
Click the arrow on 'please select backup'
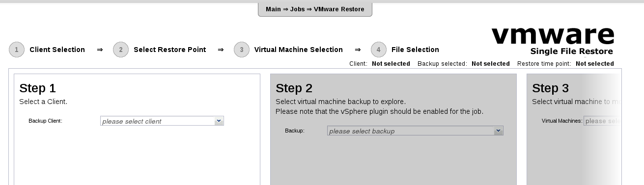click(499, 131)
